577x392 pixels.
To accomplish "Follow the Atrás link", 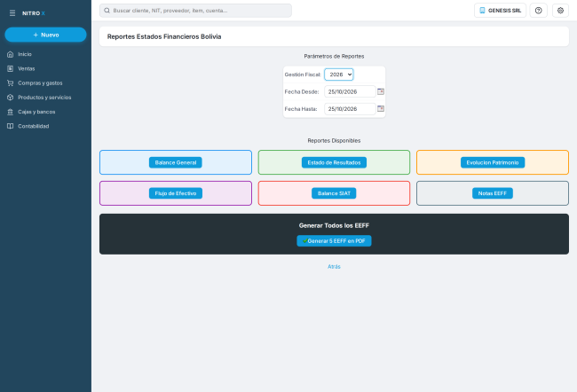I will 334,267.
